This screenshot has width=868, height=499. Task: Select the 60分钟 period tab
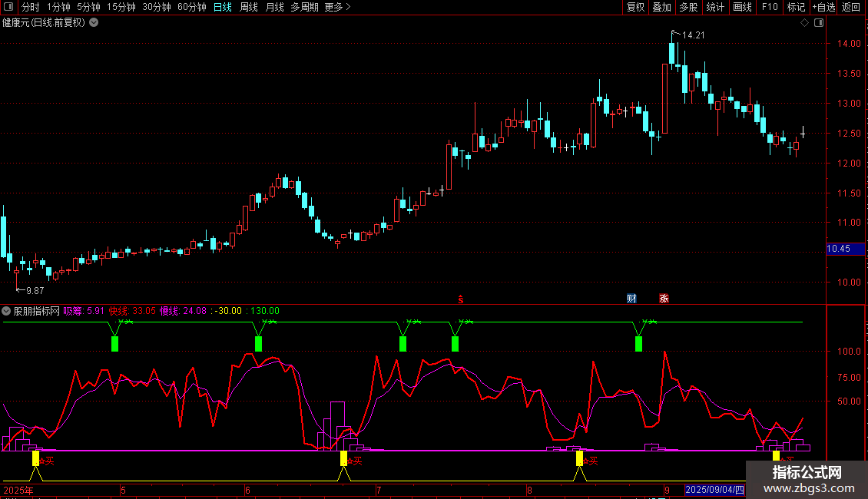[x=192, y=7]
